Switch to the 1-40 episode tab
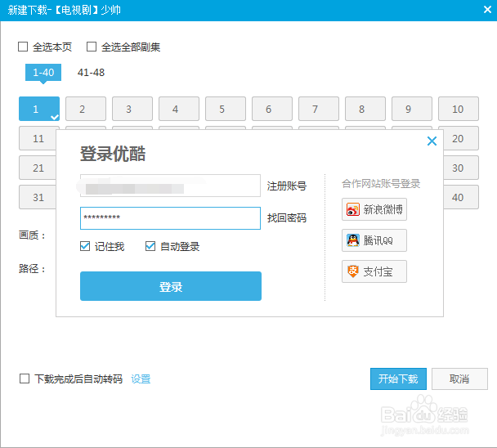 tap(43, 72)
